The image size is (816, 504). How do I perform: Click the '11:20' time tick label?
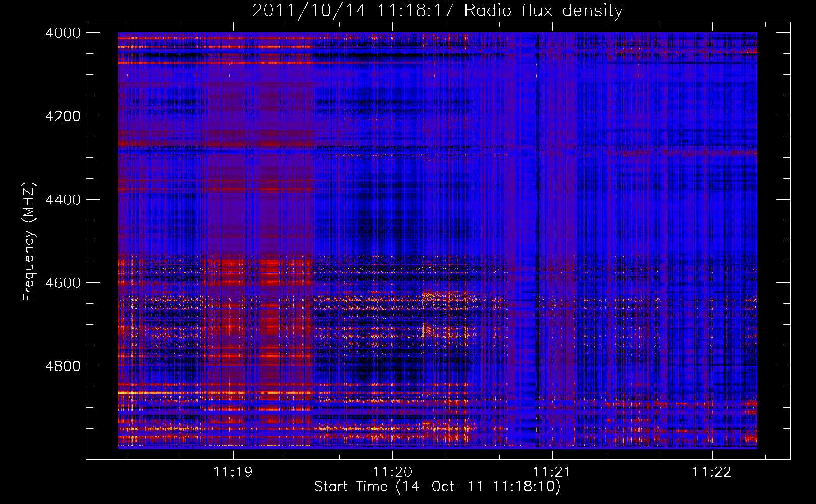click(x=392, y=472)
